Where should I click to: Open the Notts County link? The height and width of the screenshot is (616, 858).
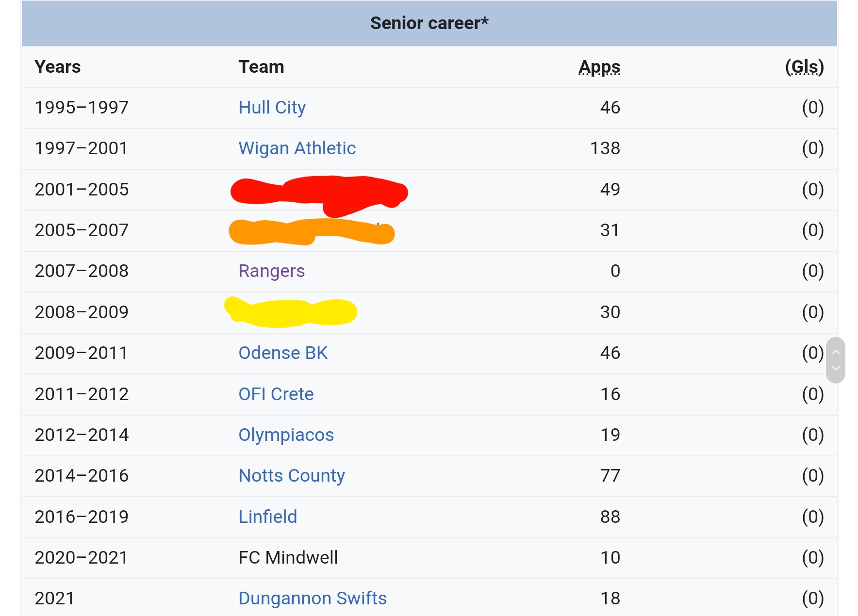pos(292,475)
